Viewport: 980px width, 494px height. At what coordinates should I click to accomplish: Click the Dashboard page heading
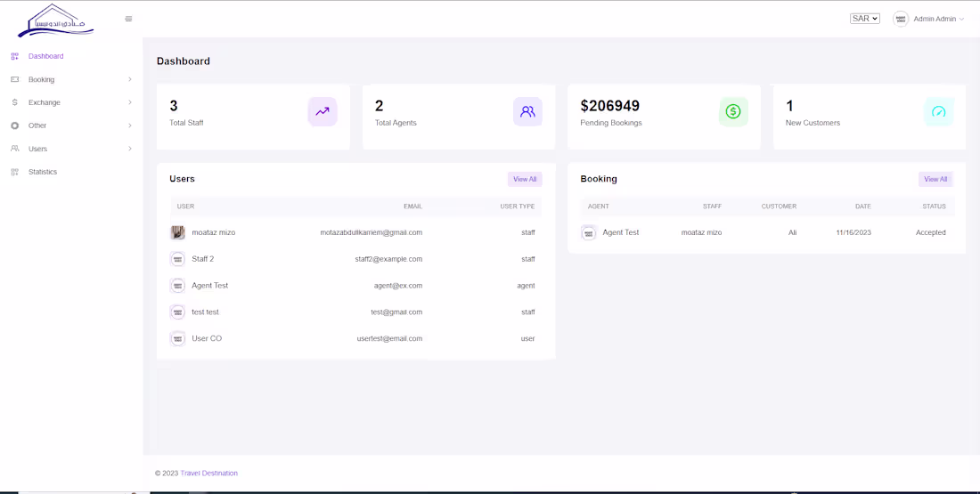[x=184, y=61]
